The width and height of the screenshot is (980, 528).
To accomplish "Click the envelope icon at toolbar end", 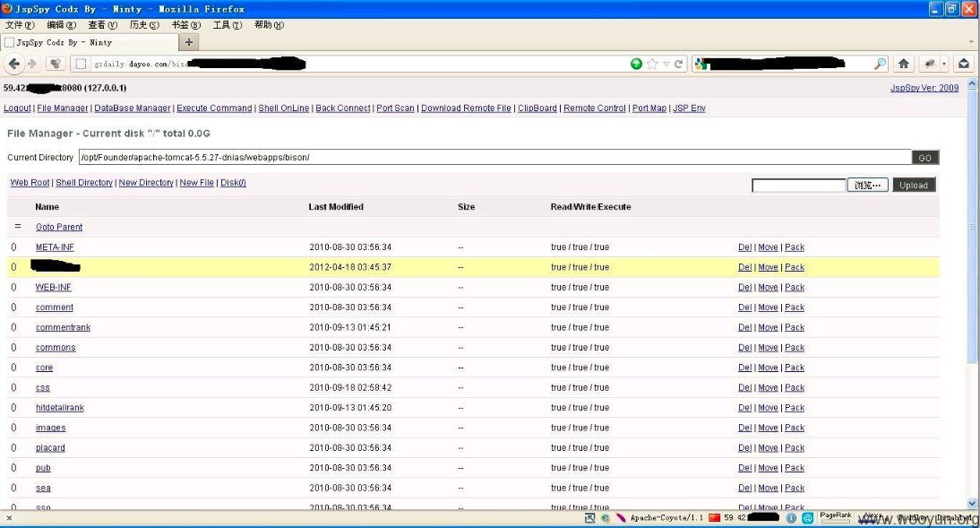I will tap(964, 64).
